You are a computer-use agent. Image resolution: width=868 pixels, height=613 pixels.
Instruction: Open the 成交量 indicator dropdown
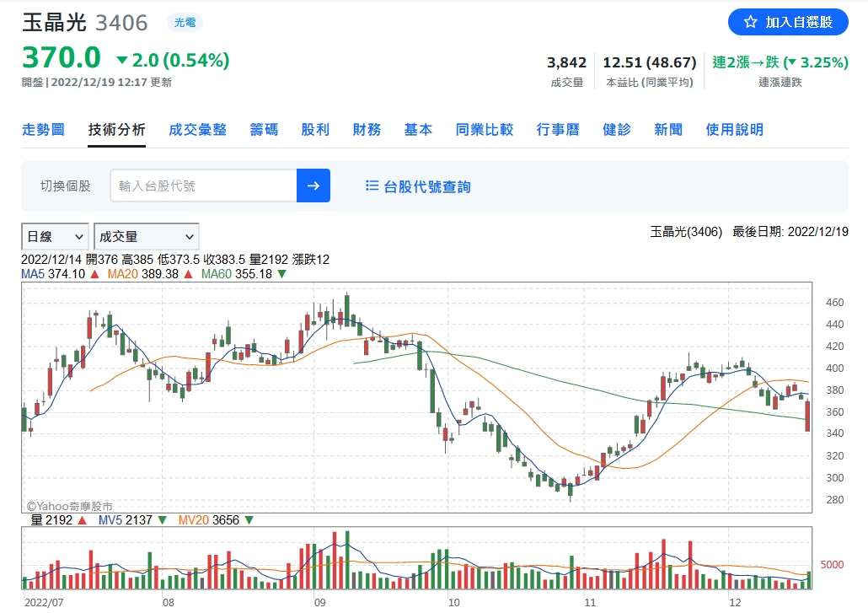pyautogui.click(x=146, y=236)
